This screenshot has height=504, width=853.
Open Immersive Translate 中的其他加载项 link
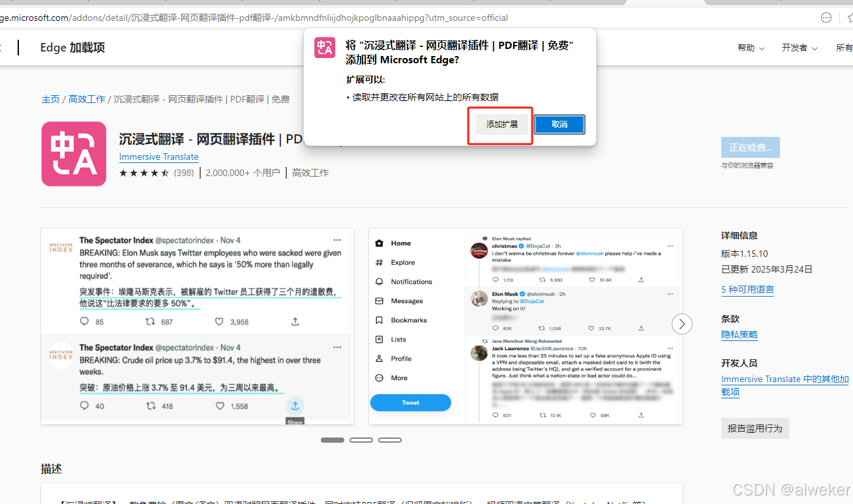785,385
